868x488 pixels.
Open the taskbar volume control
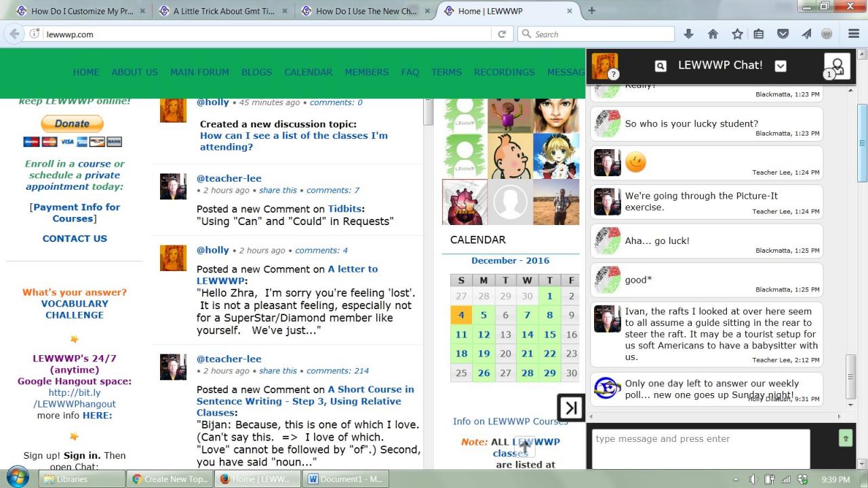[753, 479]
